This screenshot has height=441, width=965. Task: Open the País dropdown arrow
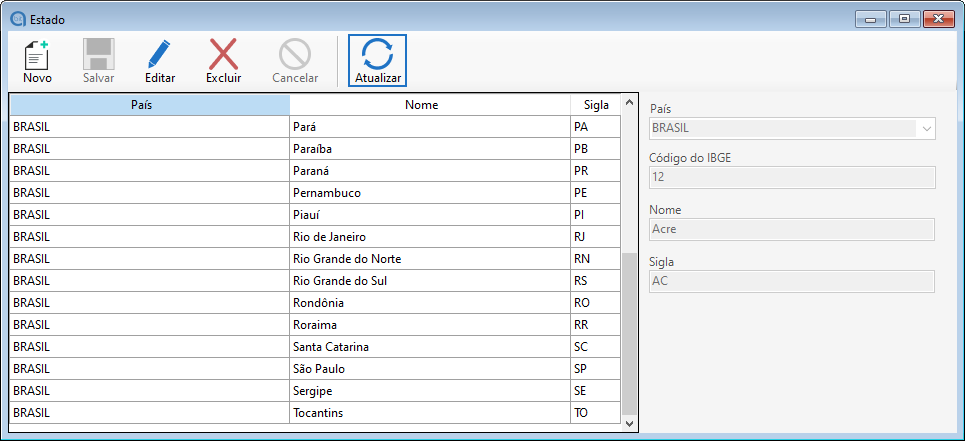coord(926,129)
